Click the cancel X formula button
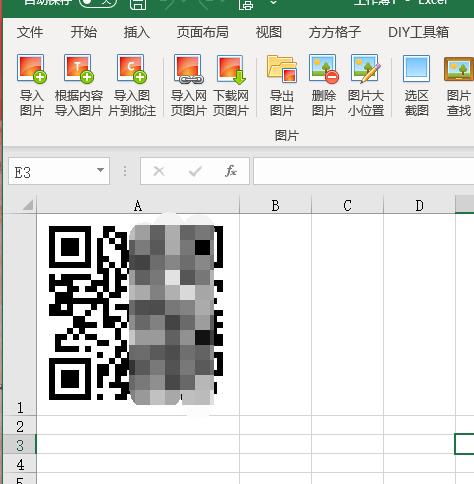The image size is (474, 484). pyautogui.click(x=159, y=171)
